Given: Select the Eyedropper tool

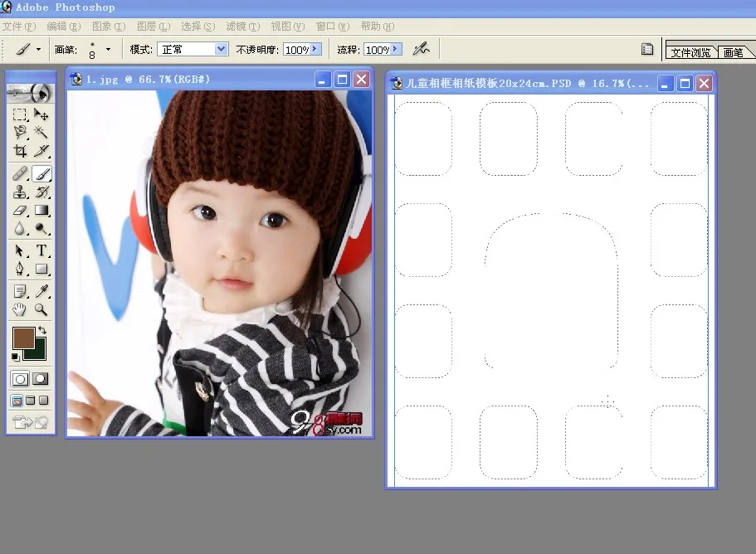Looking at the screenshot, I should click(41, 291).
